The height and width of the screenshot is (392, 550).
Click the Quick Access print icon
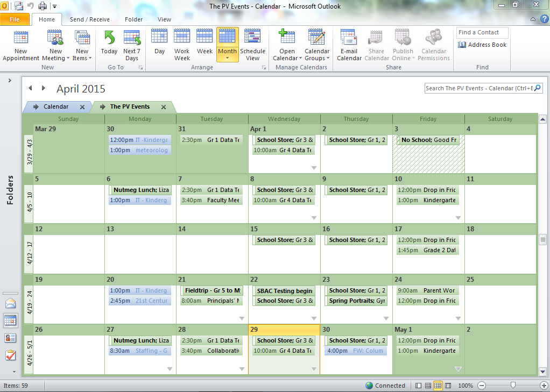[43, 6]
